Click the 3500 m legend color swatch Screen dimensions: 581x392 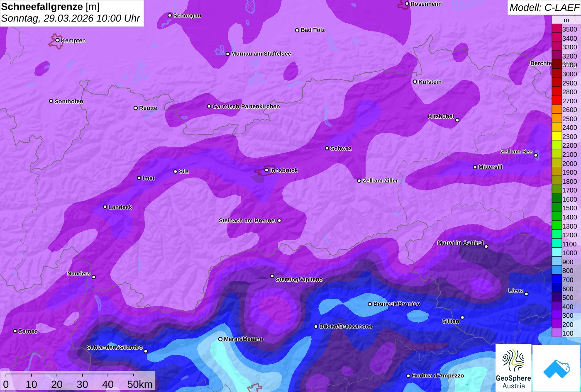(x=557, y=29)
